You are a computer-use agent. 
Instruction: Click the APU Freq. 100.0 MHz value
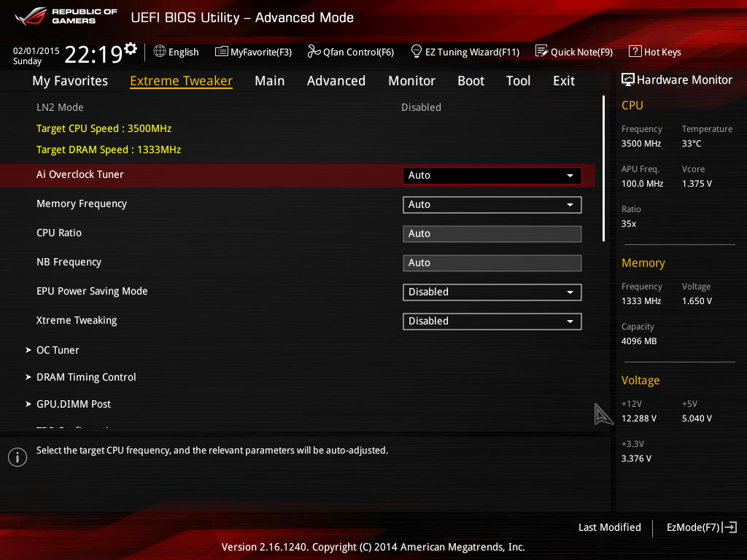click(642, 183)
